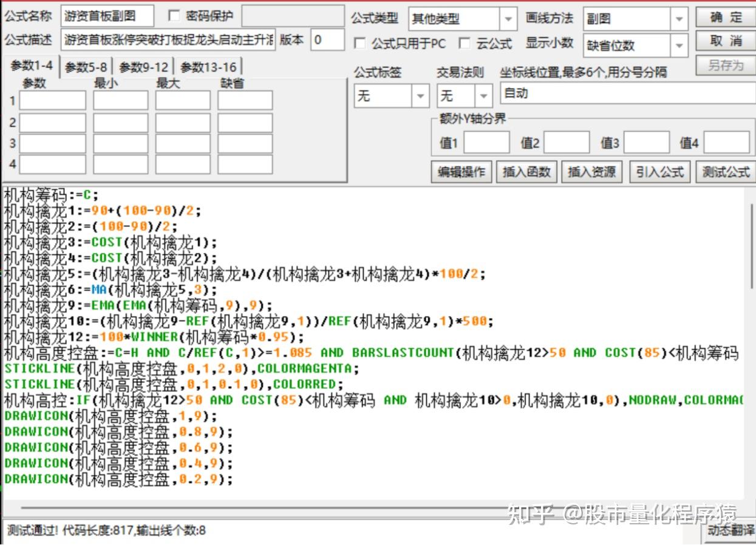Click the 值2 input field
This screenshot has height=545, width=756.
click(x=567, y=143)
